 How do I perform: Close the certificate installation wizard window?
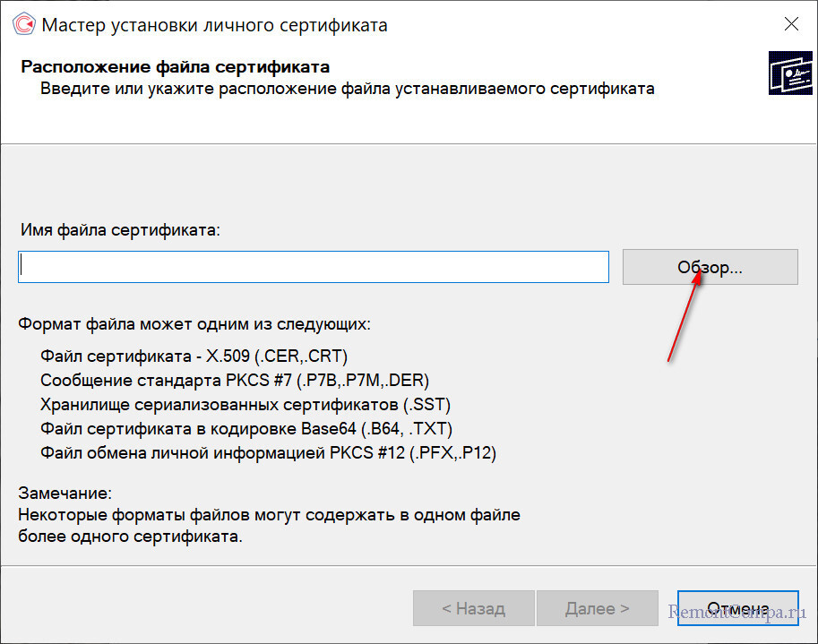click(x=790, y=25)
